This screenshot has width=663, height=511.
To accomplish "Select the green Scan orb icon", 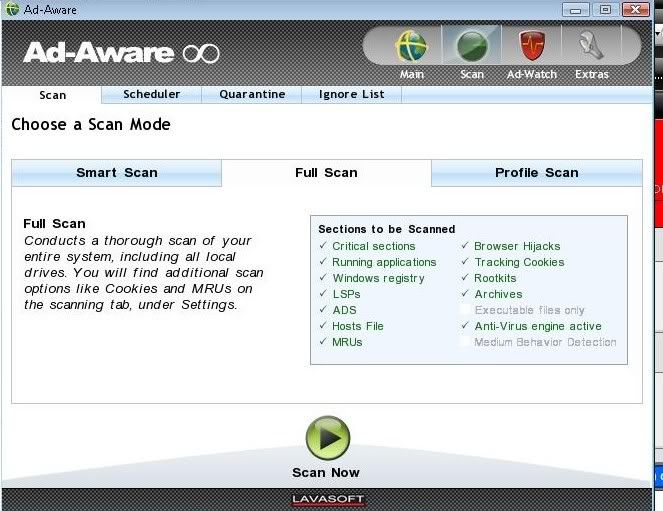I will coord(472,46).
